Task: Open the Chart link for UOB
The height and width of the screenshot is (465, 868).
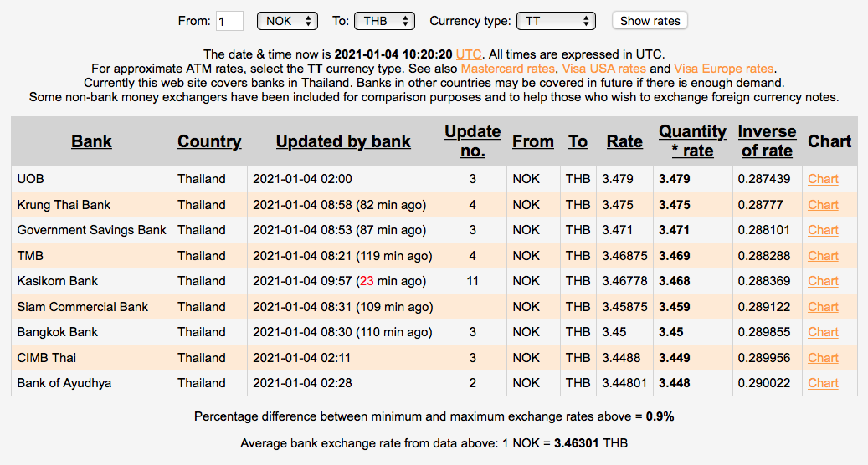Action: click(823, 179)
